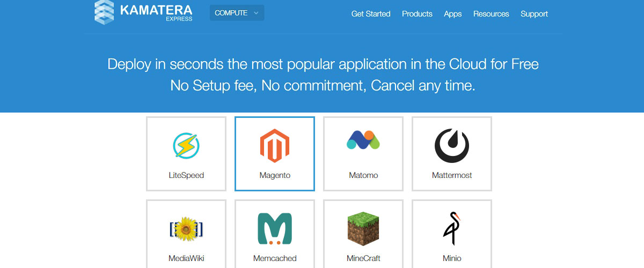Pick the teal Memcached M icon
644x268 pixels.
[275, 229]
